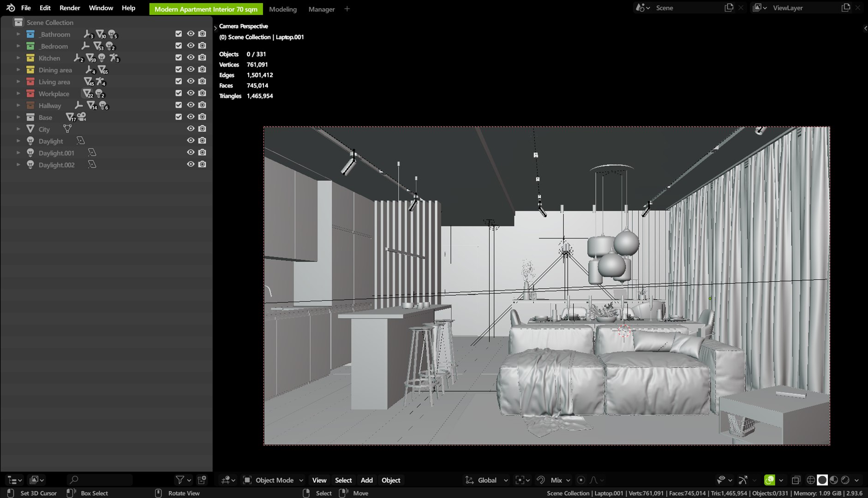Open the viewport Add menu

[366, 480]
